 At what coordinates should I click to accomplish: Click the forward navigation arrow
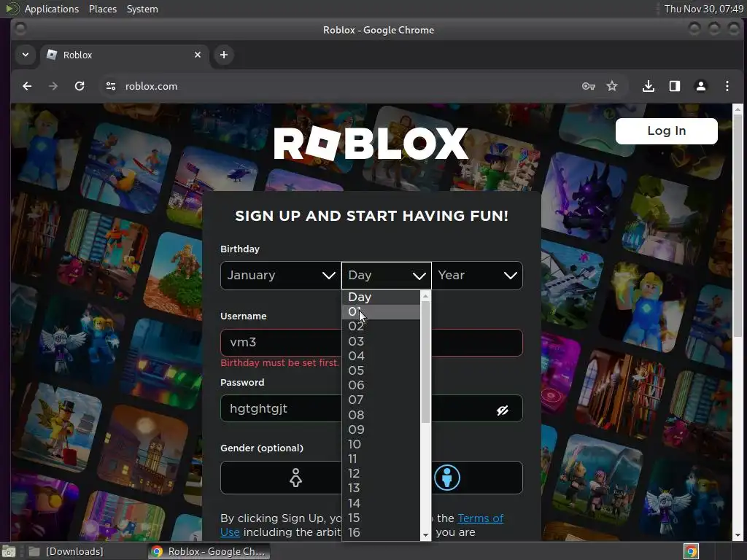53,86
